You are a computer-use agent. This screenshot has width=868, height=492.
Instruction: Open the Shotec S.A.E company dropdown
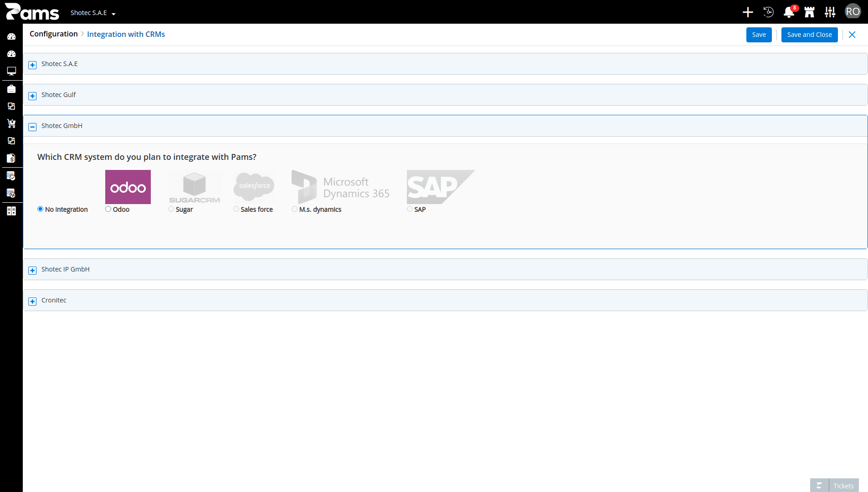pyautogui.click(x=93, y=13)
